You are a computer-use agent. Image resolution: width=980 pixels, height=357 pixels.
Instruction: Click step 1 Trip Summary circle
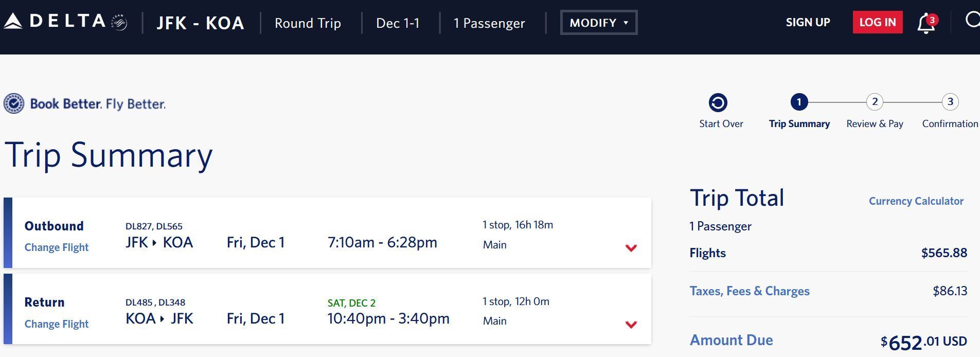[x=799, y=102]
